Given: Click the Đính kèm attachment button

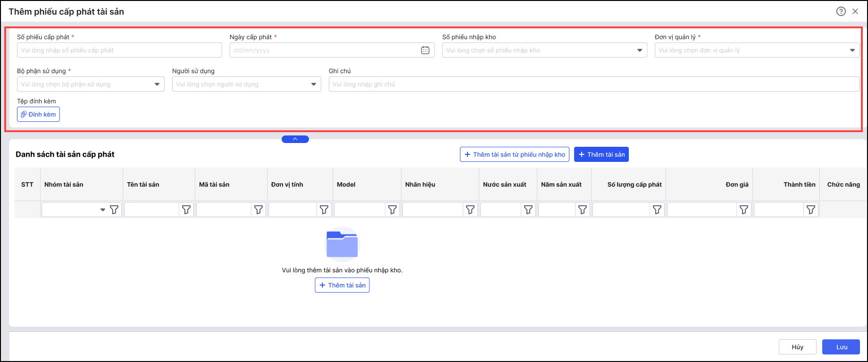Looking at the screenshot, I should point(38,114).
